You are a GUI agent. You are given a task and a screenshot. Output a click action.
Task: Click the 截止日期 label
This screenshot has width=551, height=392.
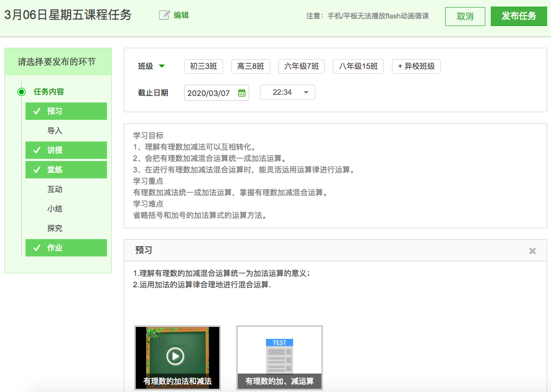153,93
